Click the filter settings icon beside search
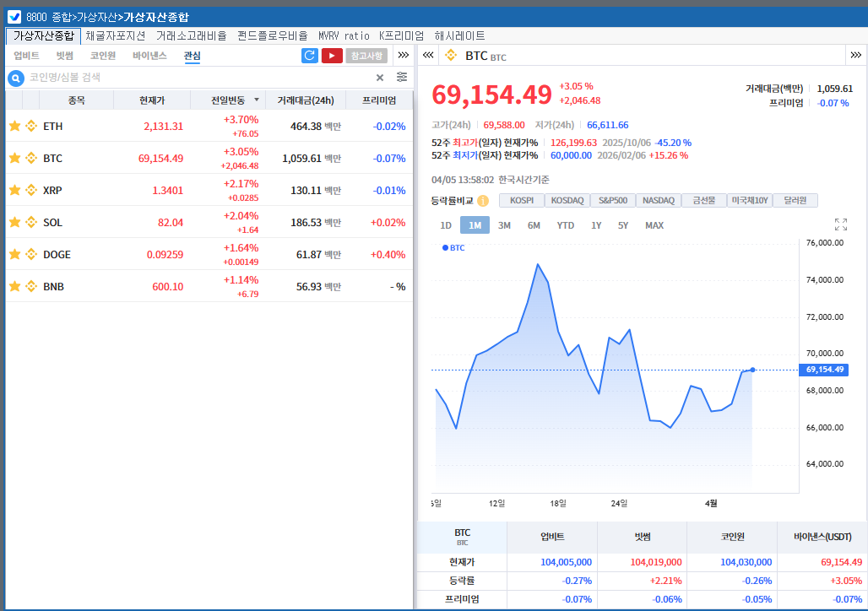Viewport: 868px width, 611px height. point(402,77)
